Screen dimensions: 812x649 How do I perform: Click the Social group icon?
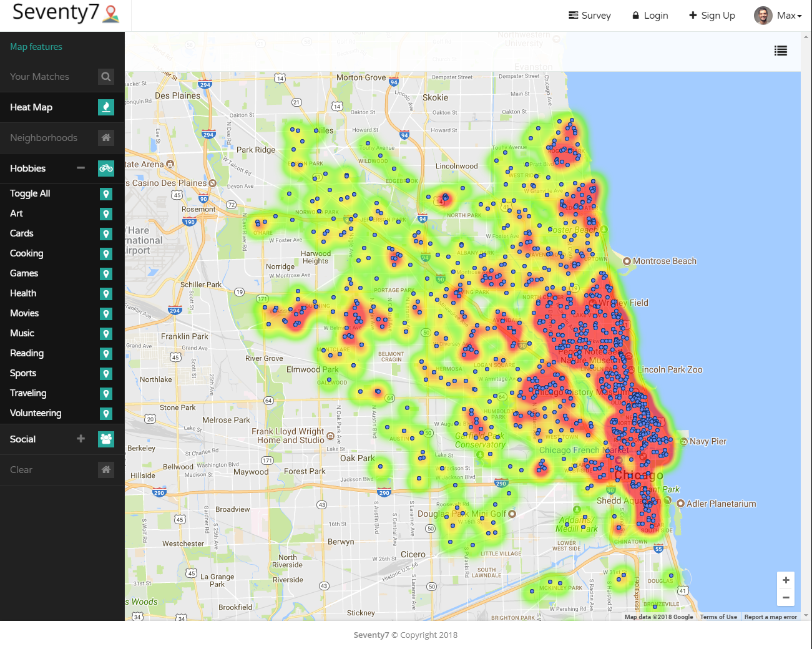(x=106, y=439)
